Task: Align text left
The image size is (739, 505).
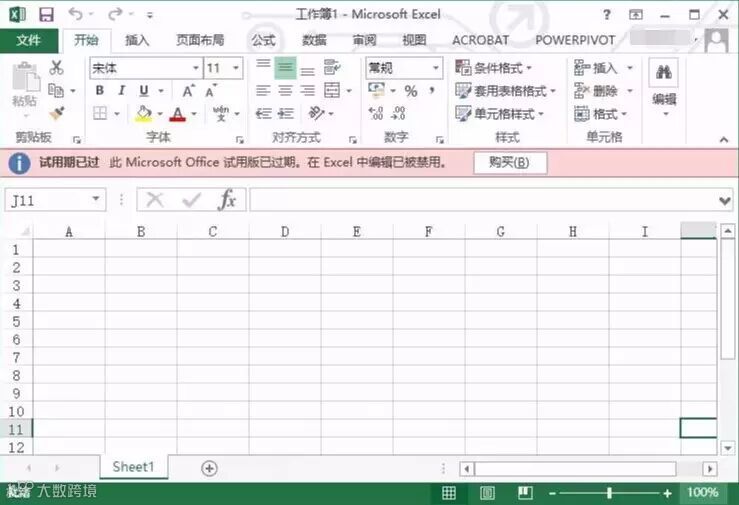Action: (263, 90)
